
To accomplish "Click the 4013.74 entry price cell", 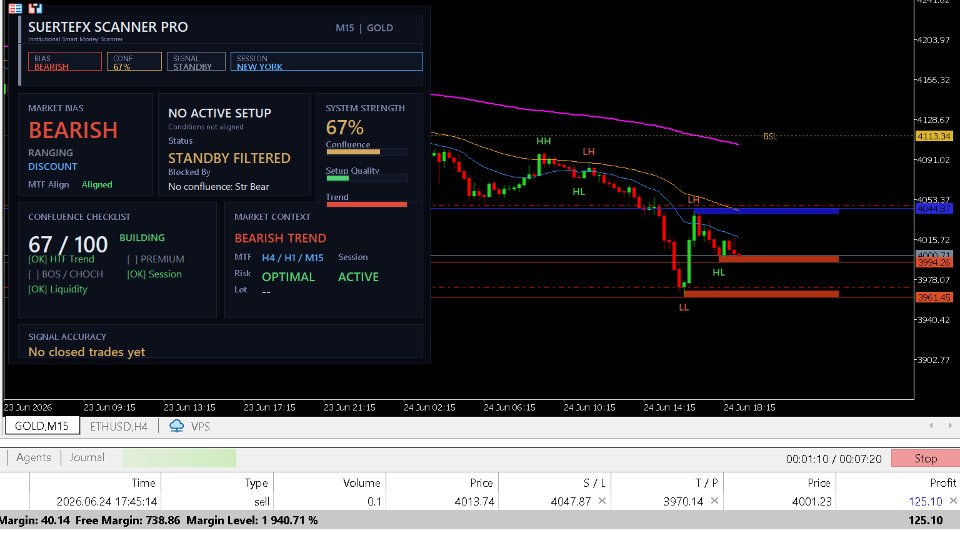I will pos(474,501).
